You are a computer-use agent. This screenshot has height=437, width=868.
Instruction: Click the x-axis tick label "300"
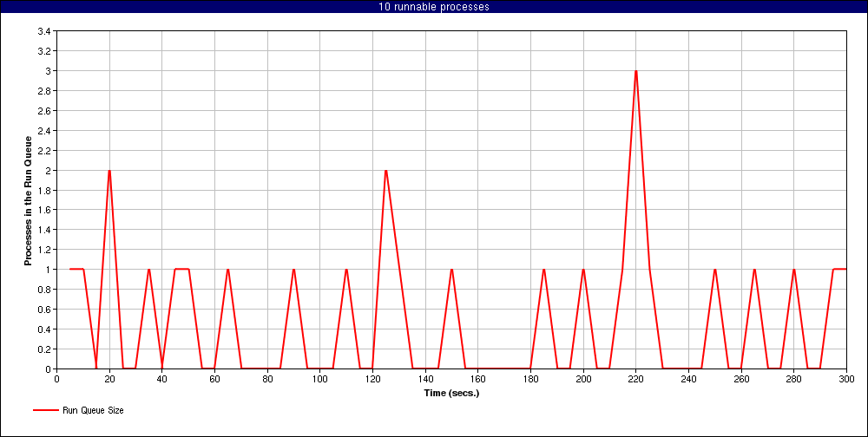[x=846, y=380]
